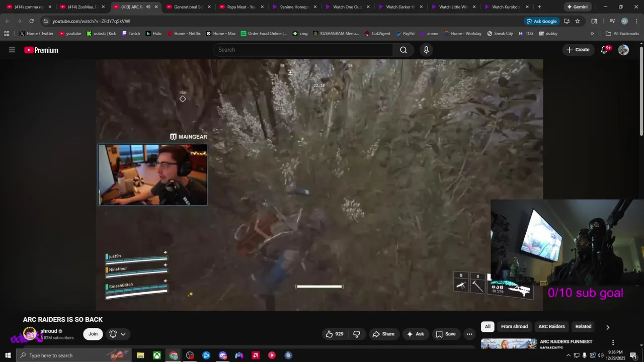Click the Ask button under the video
The image size is (644, 362).
click(416, 334)
